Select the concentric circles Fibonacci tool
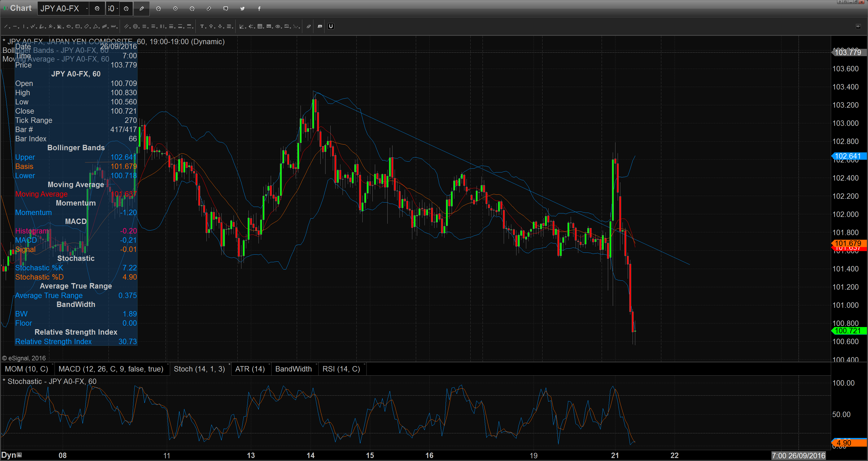 pyautogui.click(x=135, y=26)
